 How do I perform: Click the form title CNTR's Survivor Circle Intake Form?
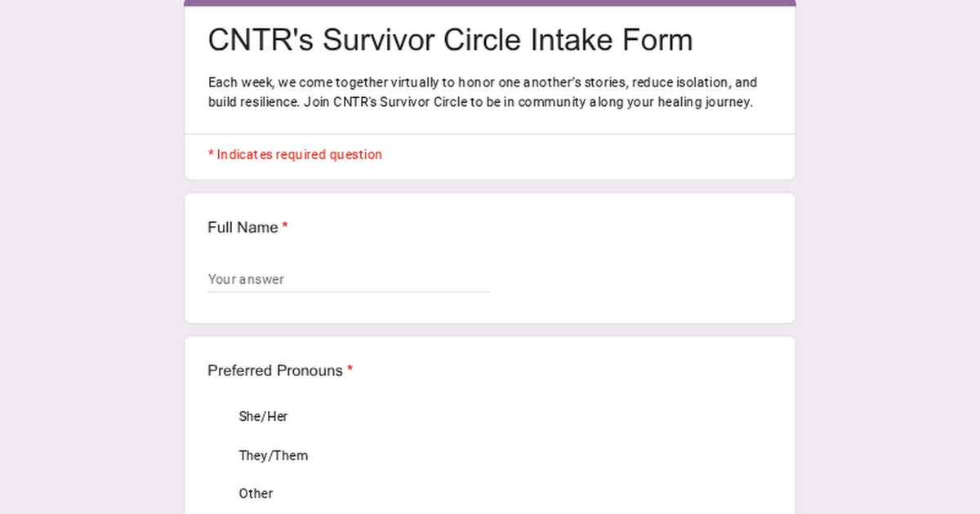[x=451, y=39]
